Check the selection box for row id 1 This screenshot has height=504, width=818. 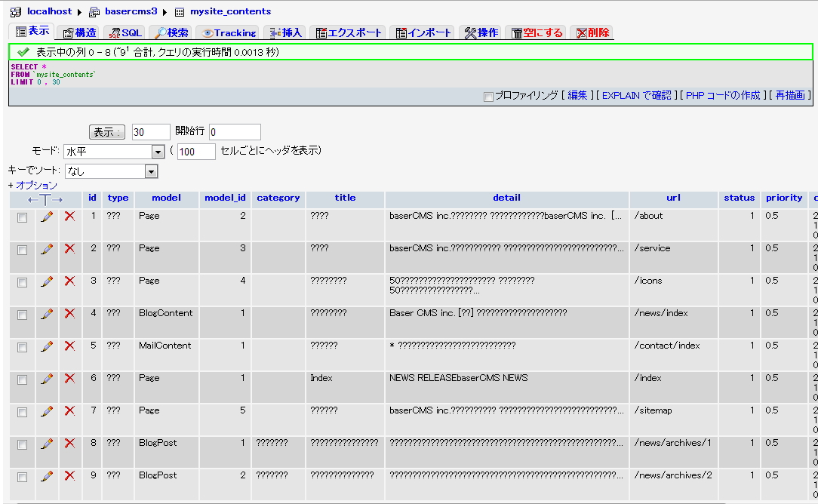click(22, 216)
